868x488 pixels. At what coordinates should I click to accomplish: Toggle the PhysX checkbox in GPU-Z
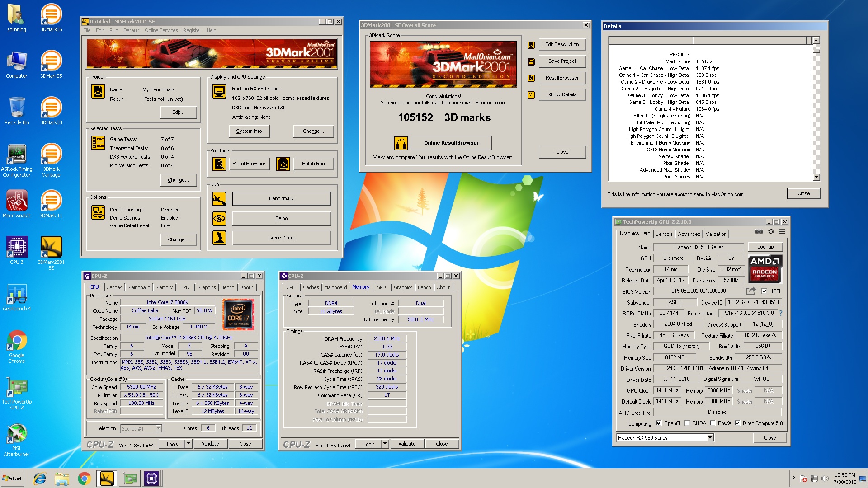click(x=712, y=423)
